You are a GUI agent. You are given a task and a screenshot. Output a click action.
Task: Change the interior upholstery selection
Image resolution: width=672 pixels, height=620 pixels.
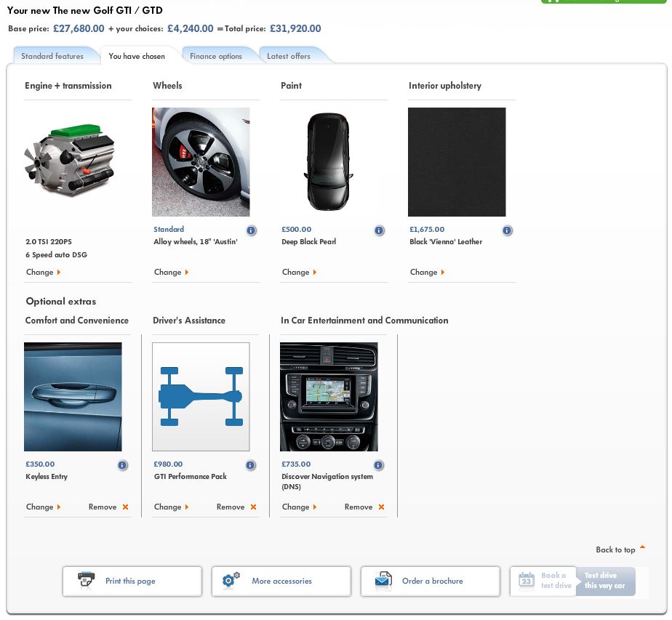point(427,273)
